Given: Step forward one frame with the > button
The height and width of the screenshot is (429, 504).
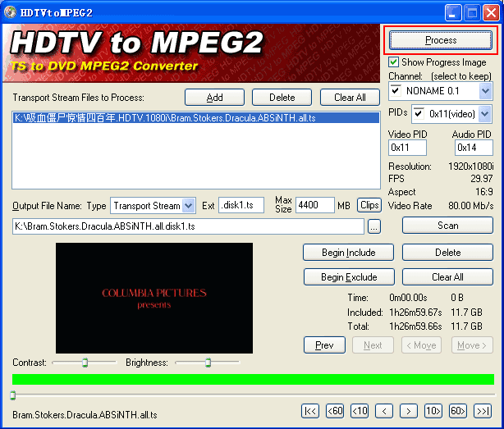Looking at the screenshot, I should 409,411.
